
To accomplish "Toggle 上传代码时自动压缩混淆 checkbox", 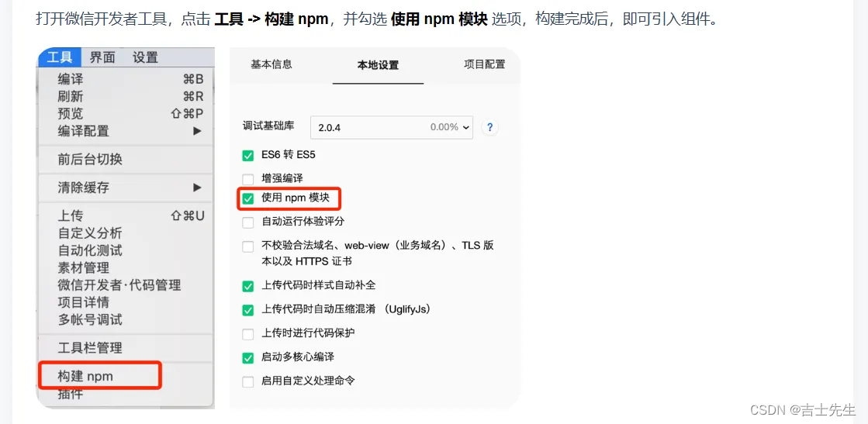I will (x=248, y=310).
